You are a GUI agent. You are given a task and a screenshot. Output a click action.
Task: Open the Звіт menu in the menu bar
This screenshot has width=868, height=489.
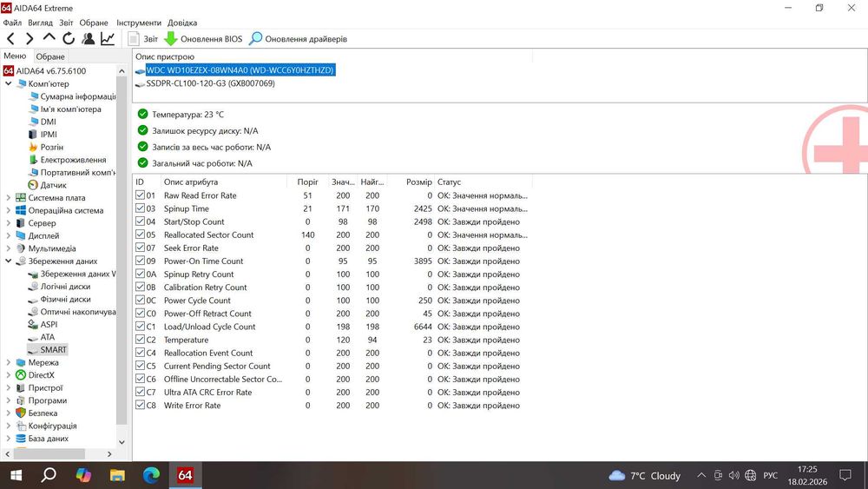click(66, 23)
